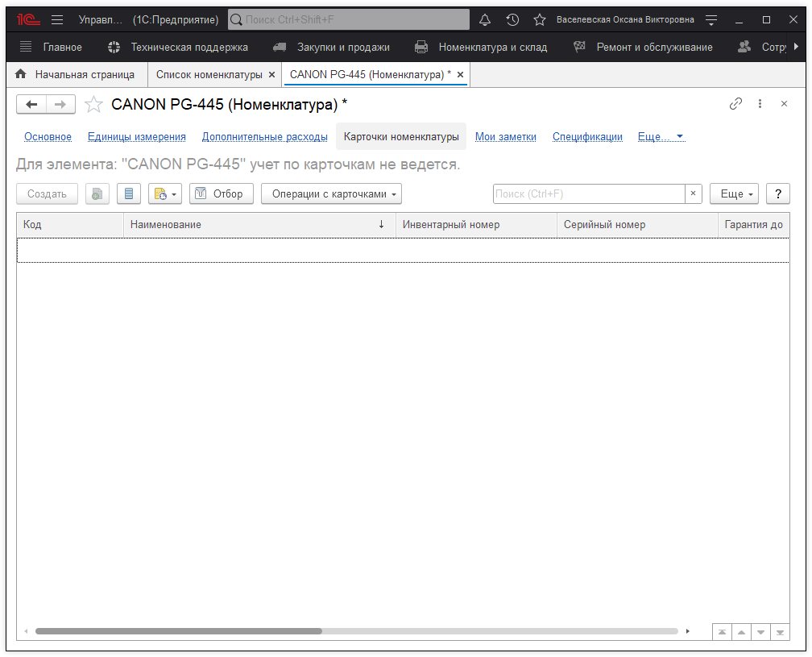Open the notifications bell icon
Screen dimensions: 812x657
pyautogui.click(x=485, y=19)
